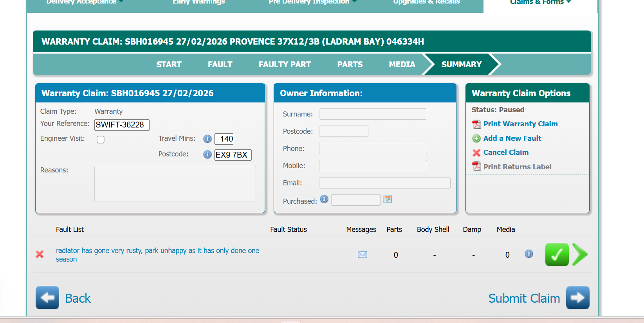
Task: Expand the Pre Delivery Inspection menu
Action: click(x=312, y=2)
